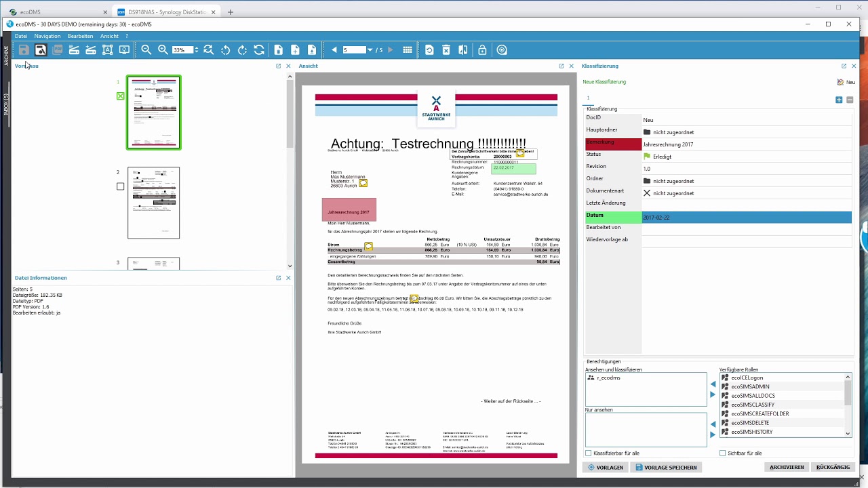Open the INBOX (5) side tab
Image resolution: width=868 pixels, height=488 pixels.
coord(6,104)
